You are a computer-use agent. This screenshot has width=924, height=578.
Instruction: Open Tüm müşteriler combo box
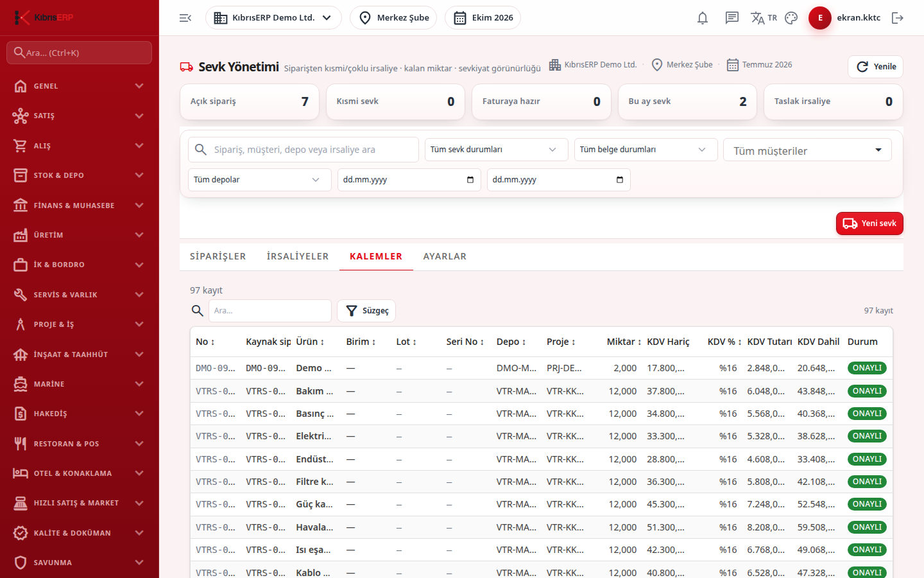[807, 150]
